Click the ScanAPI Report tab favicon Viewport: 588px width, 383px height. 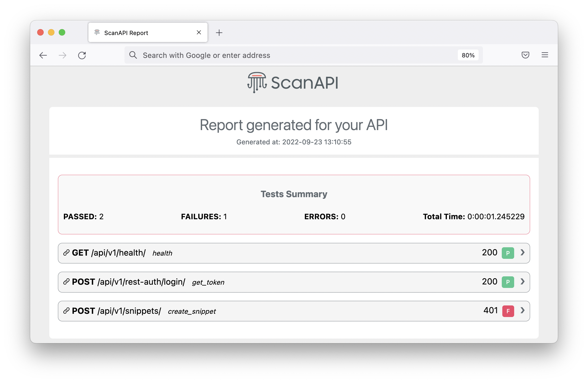(x=97, y=32)
